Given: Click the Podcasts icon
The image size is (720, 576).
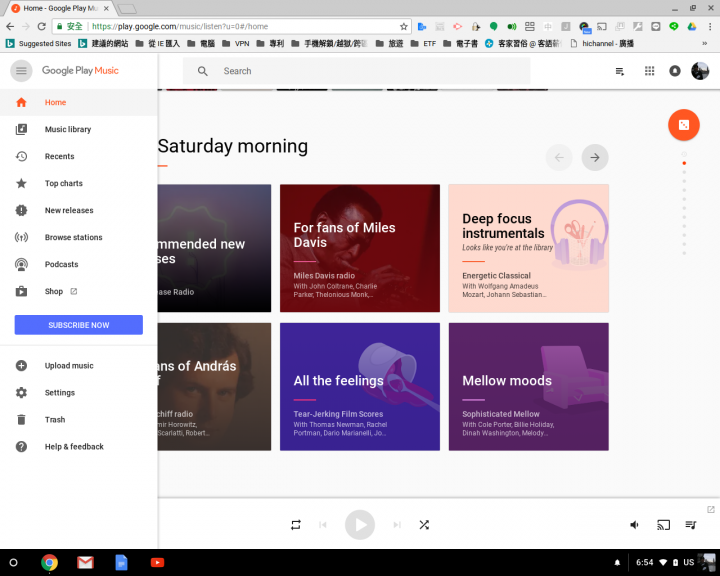Looking at the screenshot, I should click(21, 265).
